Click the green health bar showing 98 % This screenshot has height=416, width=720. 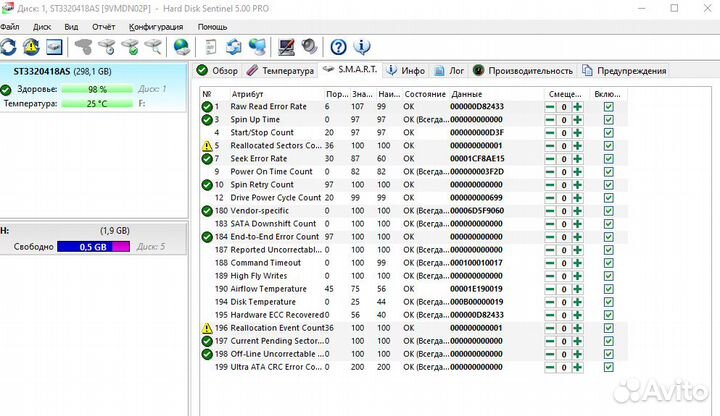coord(97,89)
